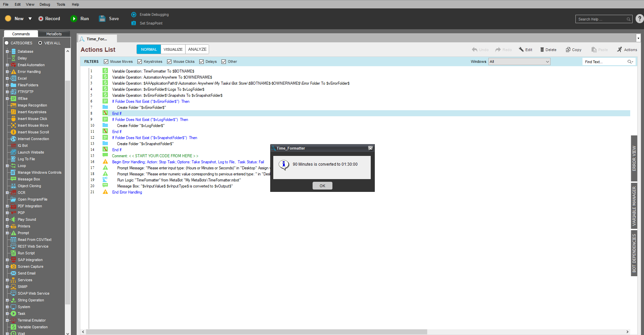Click the green Run play icon
This screenshot has height=335, width=644.
pos(74,19)
